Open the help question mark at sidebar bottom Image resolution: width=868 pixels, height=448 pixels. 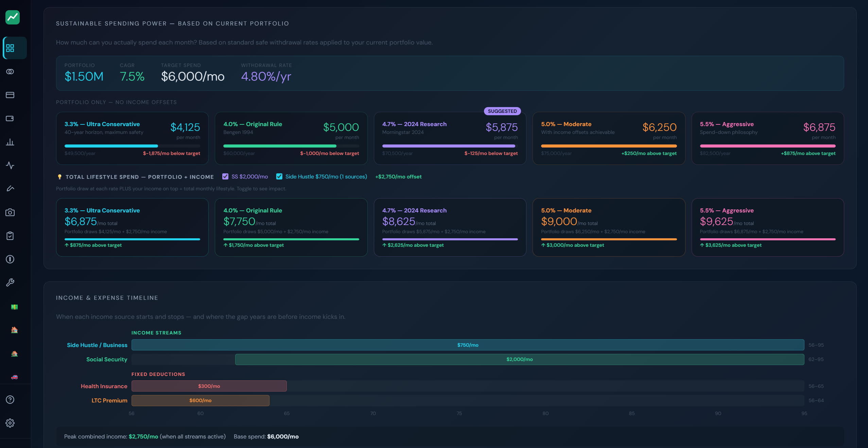point(10,399)
